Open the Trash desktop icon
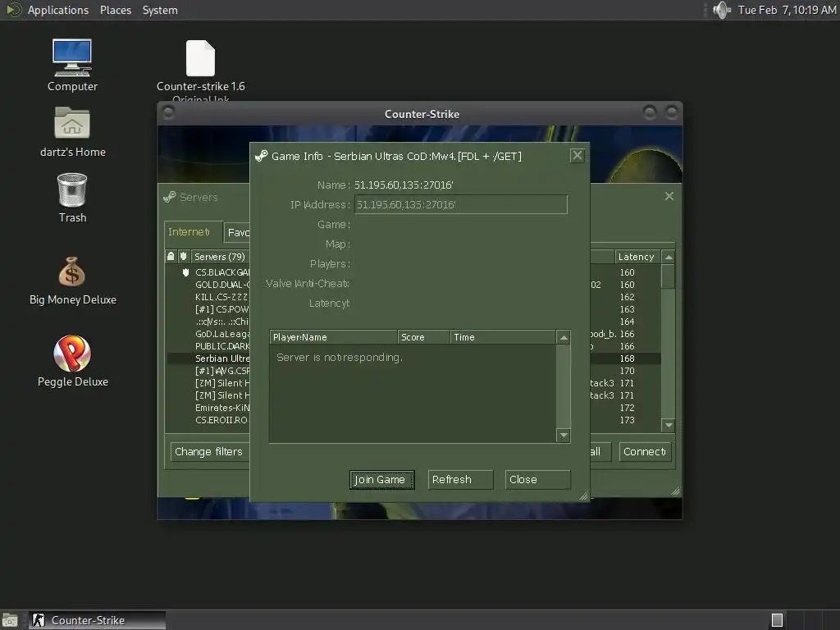This screenshot has height=630, width=840. coord(72,198)
